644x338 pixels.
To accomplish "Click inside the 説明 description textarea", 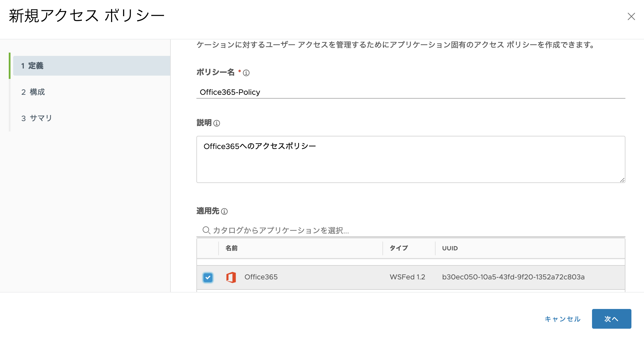I will coord(411,159).
